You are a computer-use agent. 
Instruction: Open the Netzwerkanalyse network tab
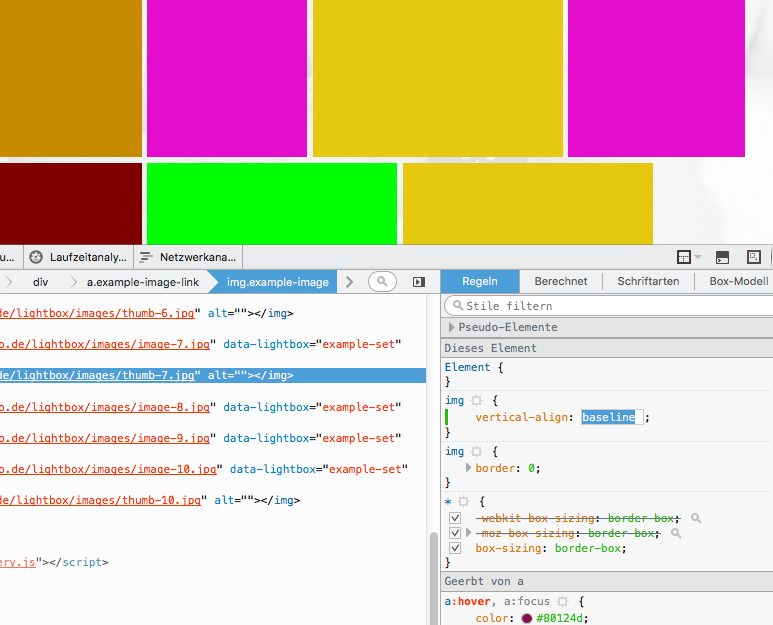tap(188, 257)
